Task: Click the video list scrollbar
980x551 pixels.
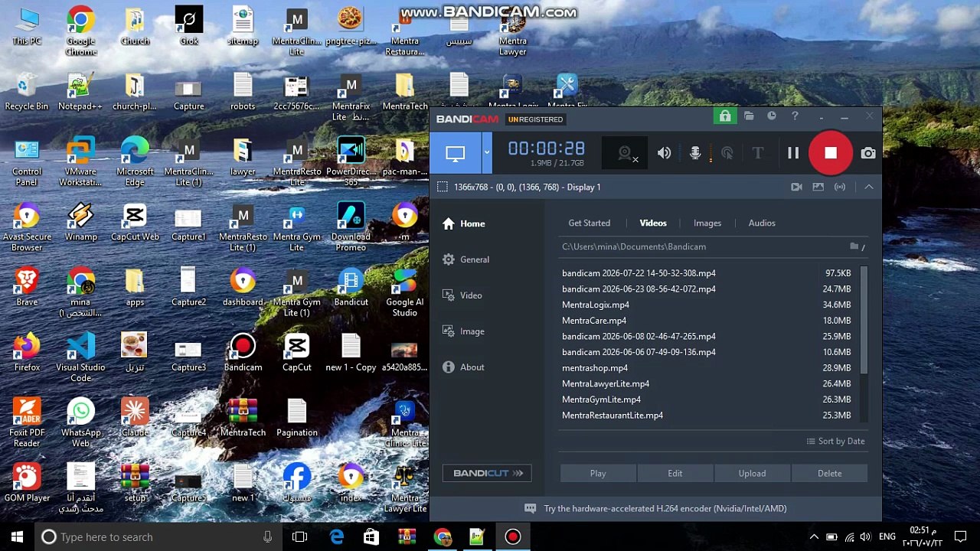Action: click(x=864, y=320)
